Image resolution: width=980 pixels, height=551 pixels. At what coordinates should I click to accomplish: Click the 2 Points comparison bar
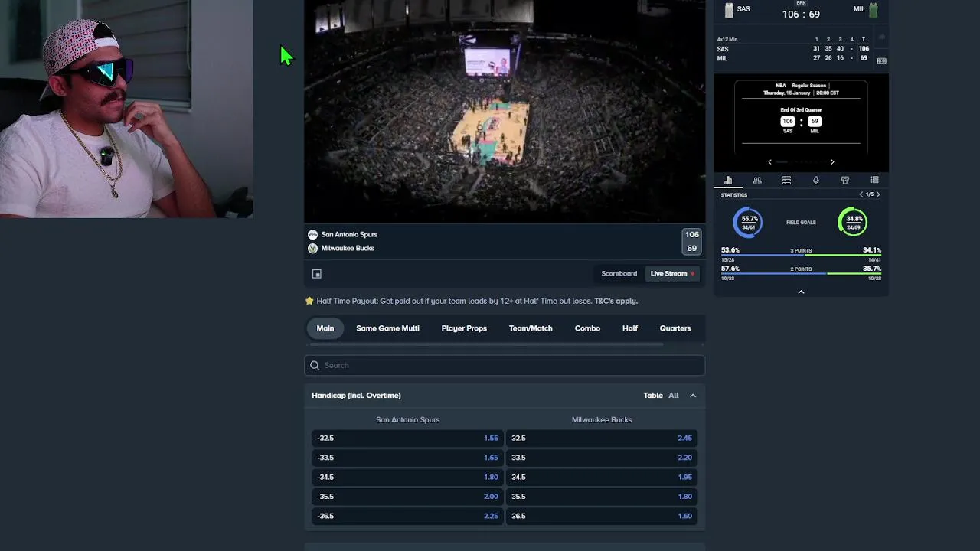[801, 273]
